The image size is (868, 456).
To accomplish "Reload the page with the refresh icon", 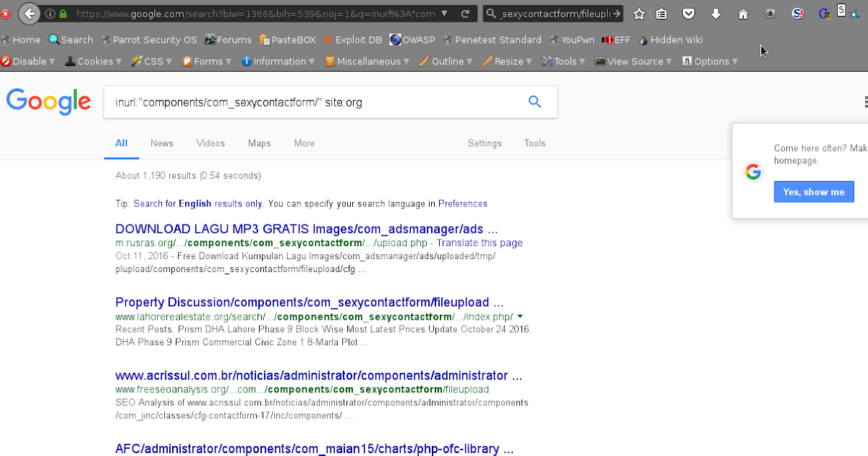I will (465, 14).
